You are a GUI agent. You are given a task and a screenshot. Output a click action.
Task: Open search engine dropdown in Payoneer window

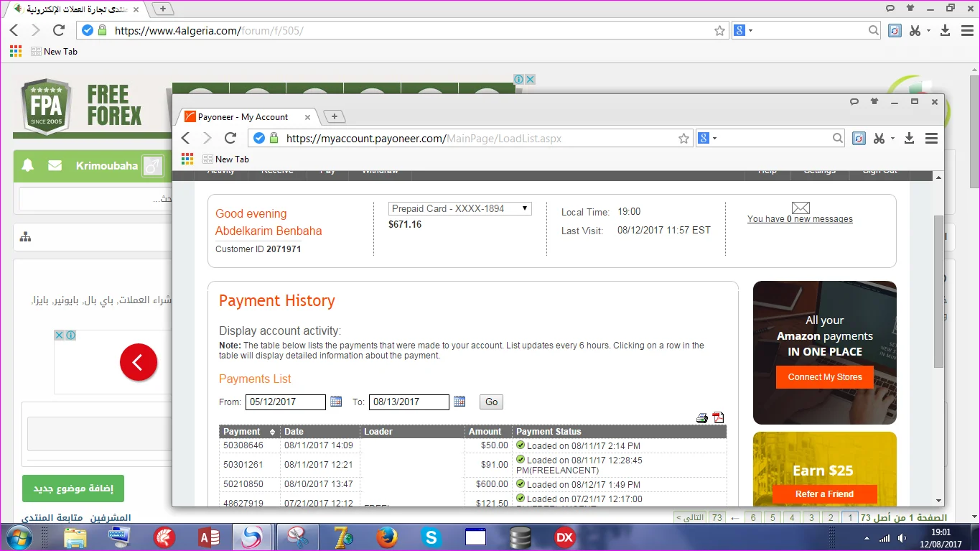tap(708, 139)
